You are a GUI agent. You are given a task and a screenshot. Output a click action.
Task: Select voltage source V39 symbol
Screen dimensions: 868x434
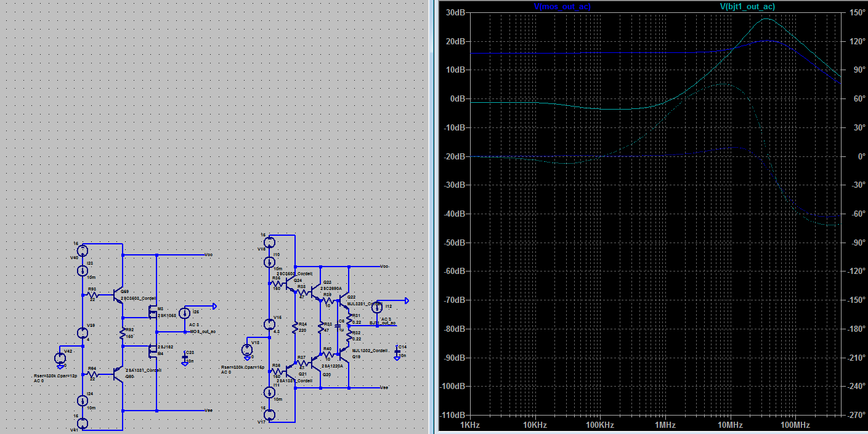tap(83, 333)
